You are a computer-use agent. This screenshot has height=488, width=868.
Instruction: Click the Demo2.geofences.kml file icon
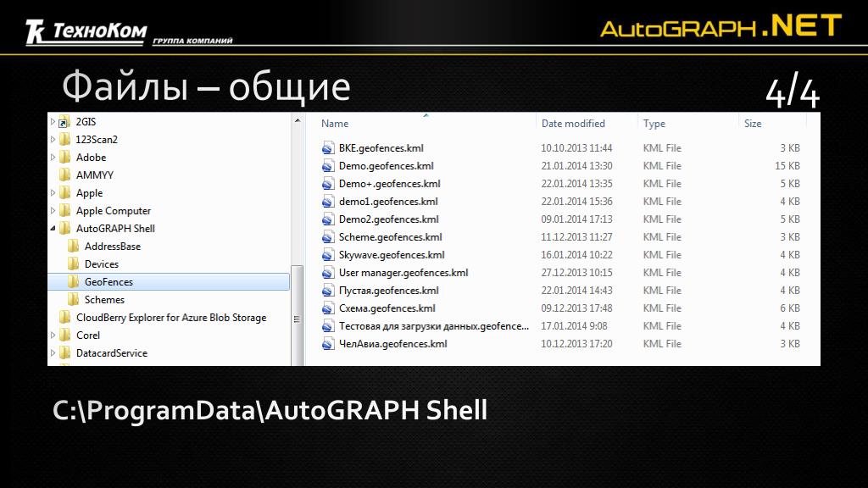pyautogui.click(x=328, y=219)
